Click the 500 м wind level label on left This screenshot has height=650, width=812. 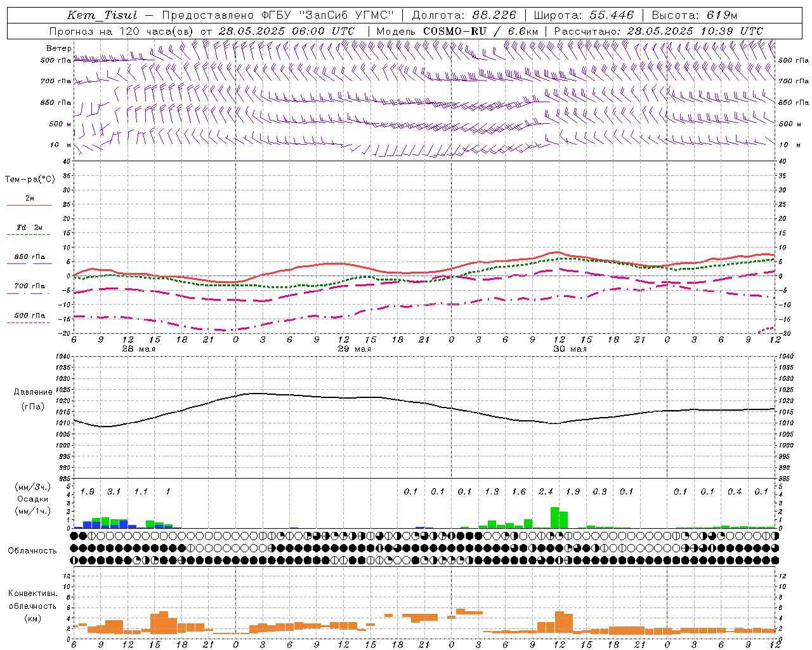click(x=61, y=124)
